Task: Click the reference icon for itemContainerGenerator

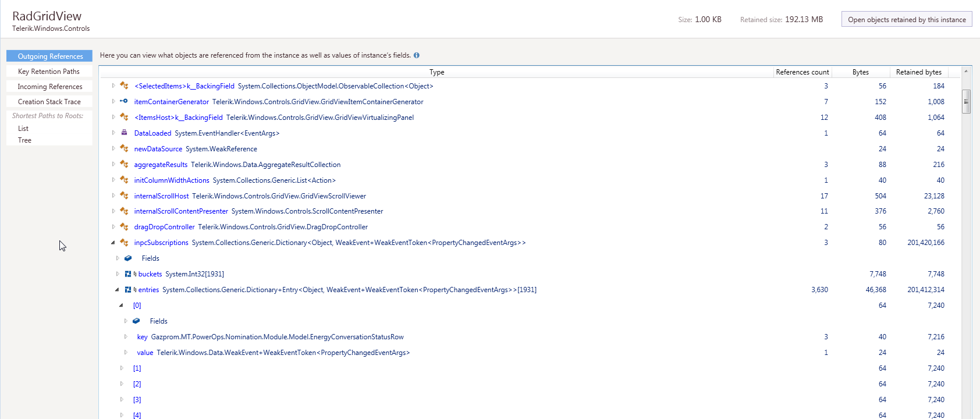Action: click(x=124, y=101)
